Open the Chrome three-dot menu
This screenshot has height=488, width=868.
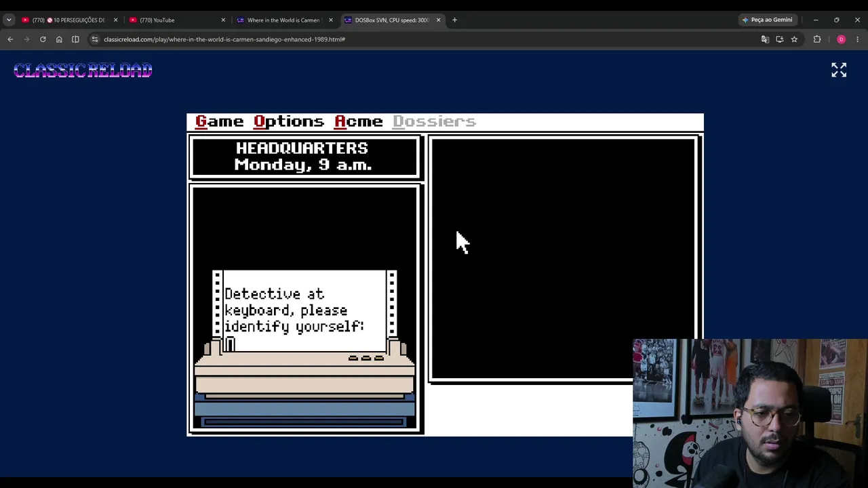click(857, 39)
